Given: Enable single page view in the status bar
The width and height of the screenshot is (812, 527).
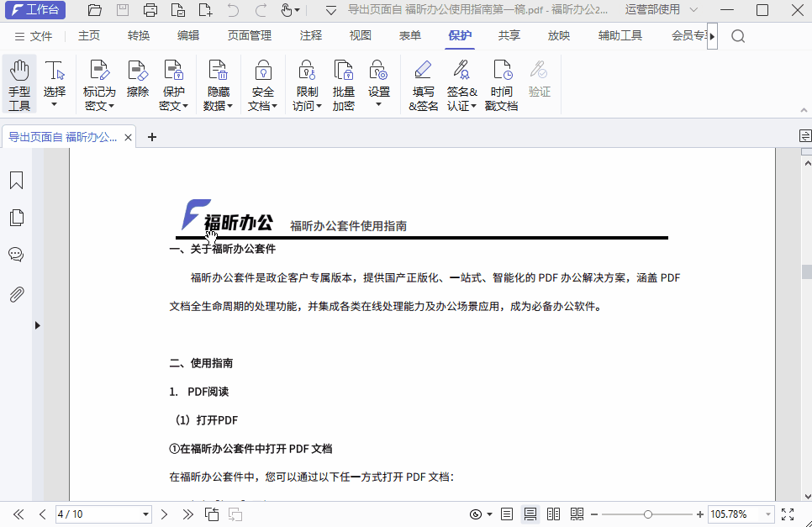Looking at the screenshot, I should tap(507, 514).
